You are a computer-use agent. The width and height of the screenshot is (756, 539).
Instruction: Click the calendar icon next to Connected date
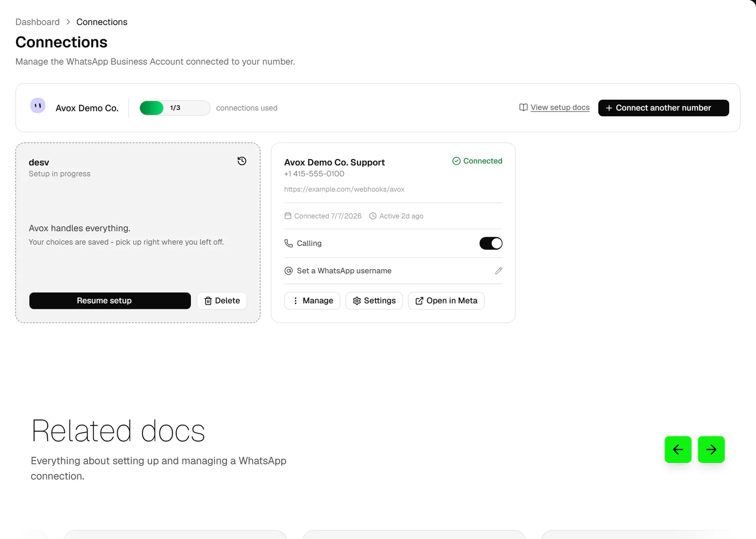[x=288, y=216]
